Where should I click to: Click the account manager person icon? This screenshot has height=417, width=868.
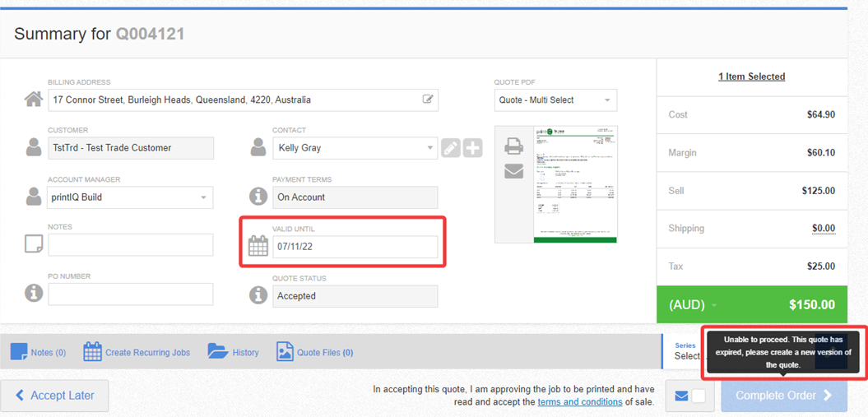34,197
